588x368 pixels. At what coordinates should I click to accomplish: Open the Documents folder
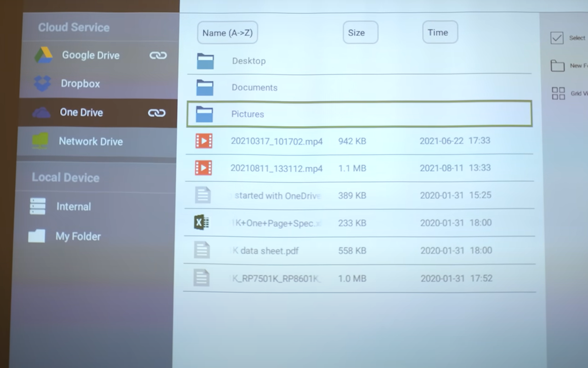[254, 87]
